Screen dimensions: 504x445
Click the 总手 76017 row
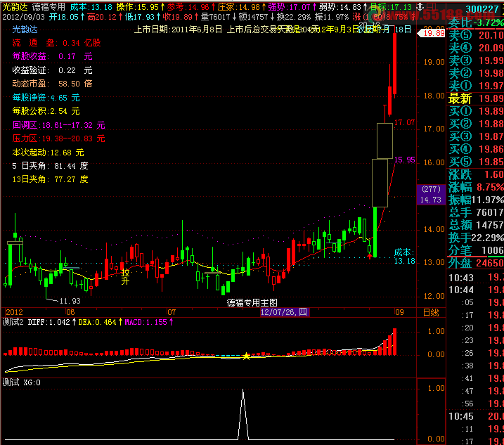tap(476, 212)
